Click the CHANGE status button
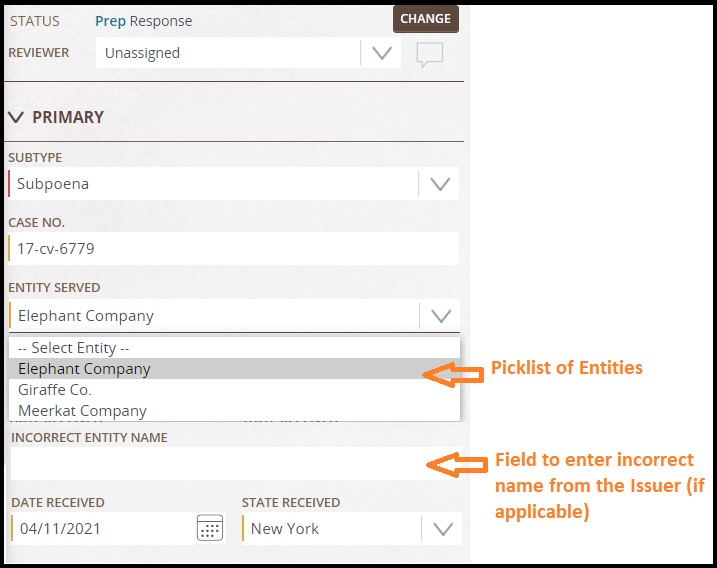Viewport: 717px width, 568px height. click(x=426, y=19)
